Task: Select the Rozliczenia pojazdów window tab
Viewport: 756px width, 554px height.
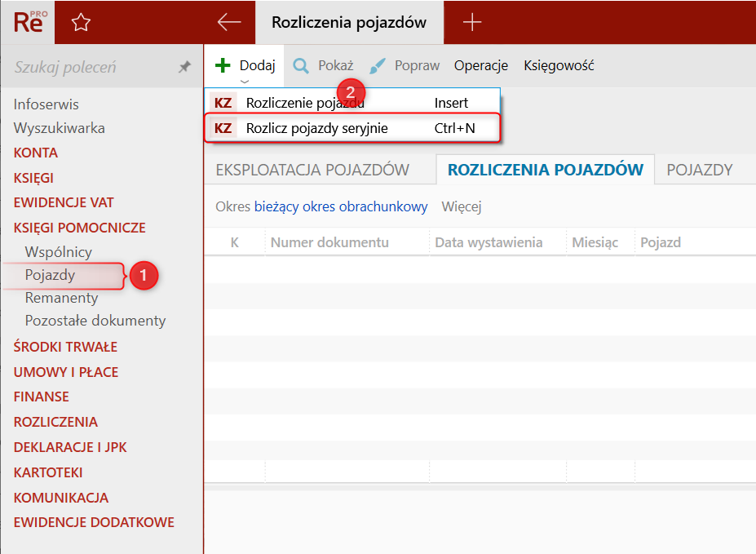Action: pyautogui.click(x=349, y=22)
